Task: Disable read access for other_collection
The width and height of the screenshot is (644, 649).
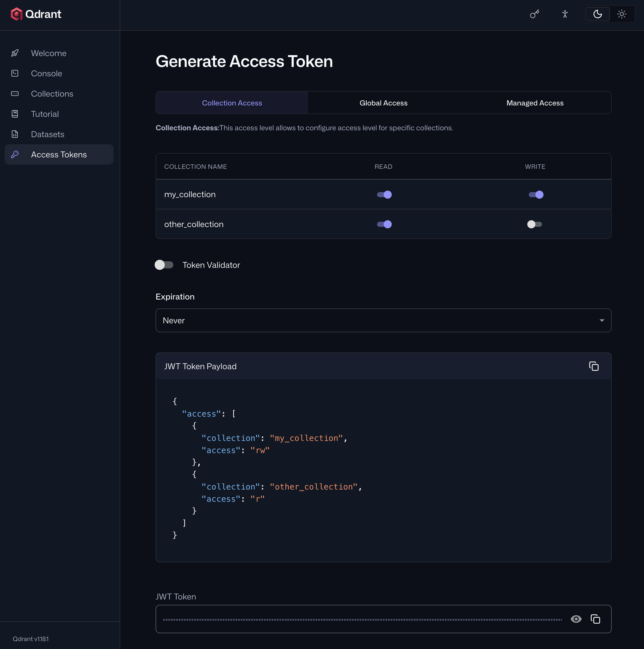Action: click(384, 224)
